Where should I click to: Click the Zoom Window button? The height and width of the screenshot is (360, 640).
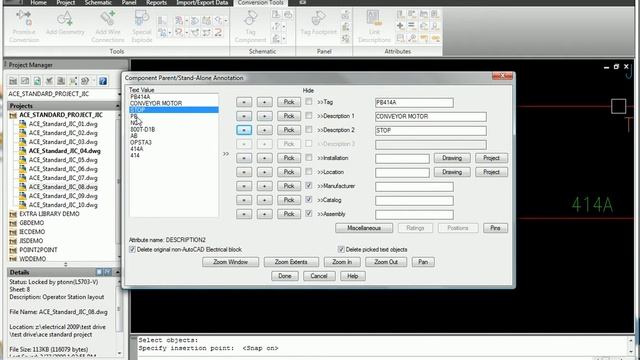(230, 262)
